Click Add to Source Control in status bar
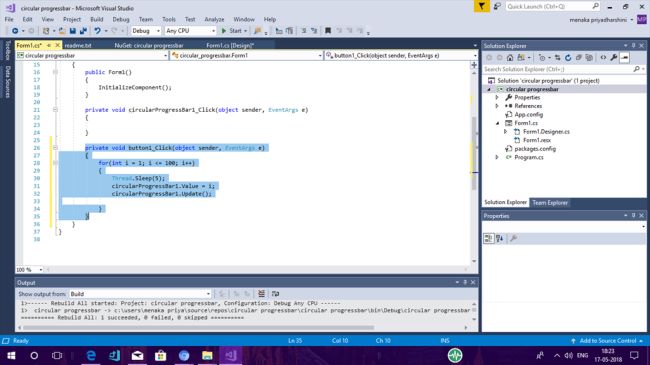Image resolution: width=650 pixels, height=365 pixels. (x=607, y=341)
